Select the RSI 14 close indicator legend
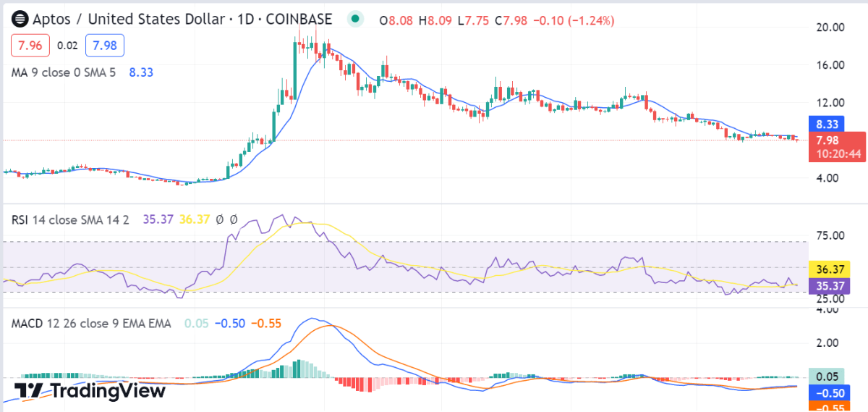Viewport: 868px width, 412px height. pos(70,219)
